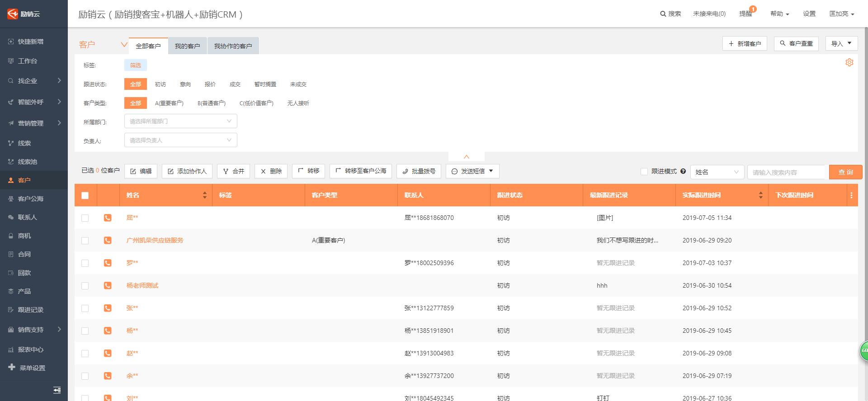Open 姓名 search field selector
This screenshot has width=868, height=401.
(717, 172)
